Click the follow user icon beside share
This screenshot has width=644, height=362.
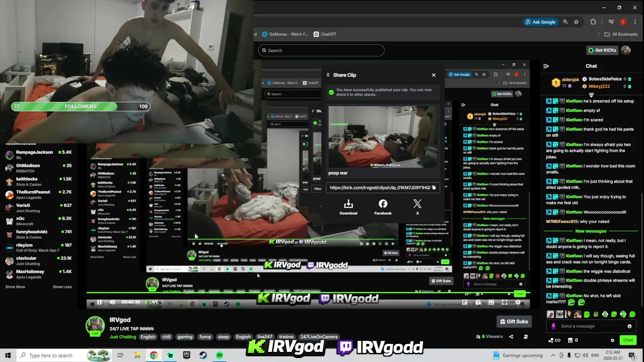coord(526,337)
